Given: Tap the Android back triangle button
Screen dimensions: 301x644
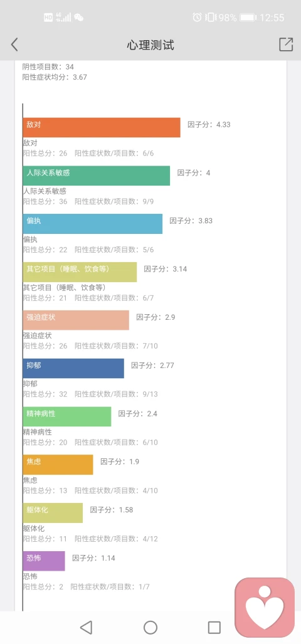Looking at the screenshot, I should point(86,627).
